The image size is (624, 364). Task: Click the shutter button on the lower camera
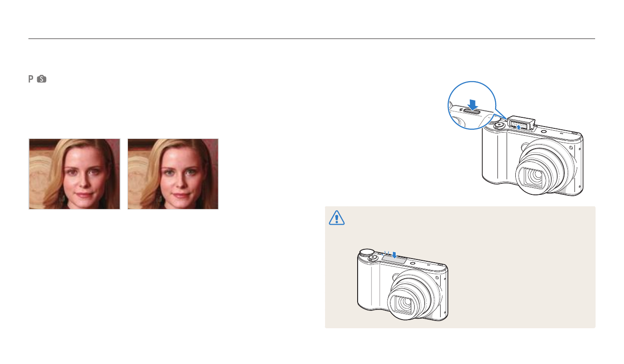372,258
